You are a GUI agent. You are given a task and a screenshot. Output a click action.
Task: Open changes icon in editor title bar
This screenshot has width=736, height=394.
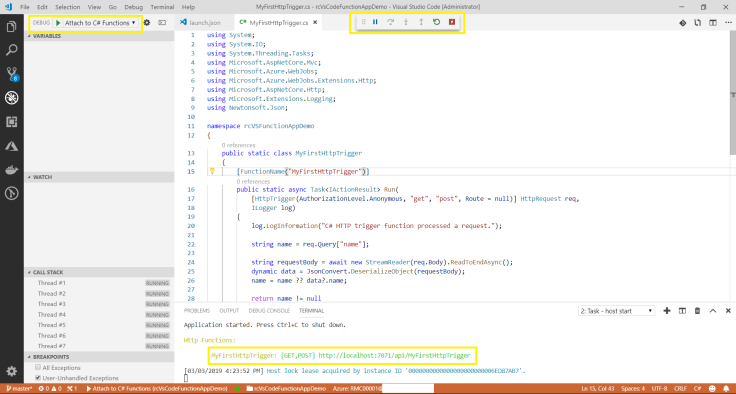tap(683, 23)
